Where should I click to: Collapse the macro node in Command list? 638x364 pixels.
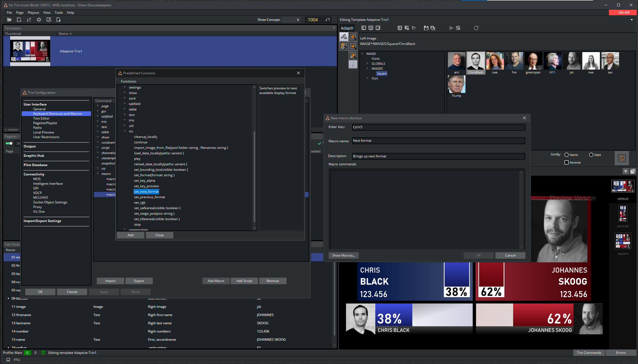tap(98, 174)
